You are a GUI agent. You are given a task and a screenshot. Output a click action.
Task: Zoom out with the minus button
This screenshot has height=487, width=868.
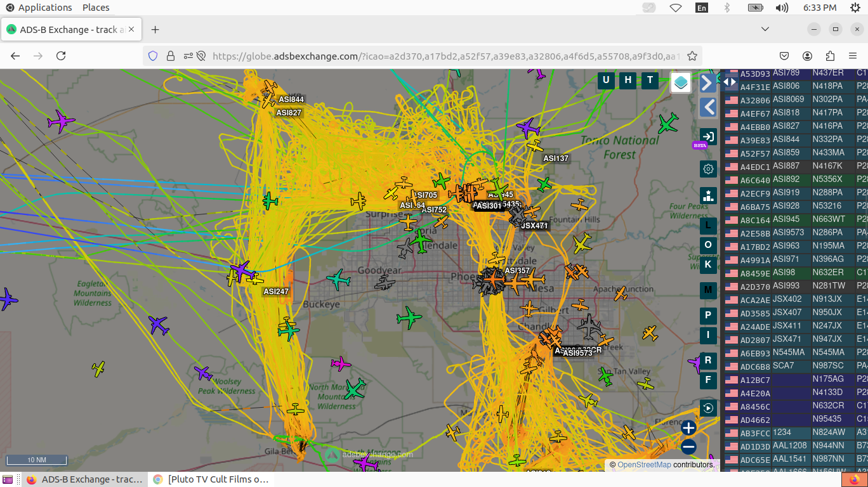688,447
